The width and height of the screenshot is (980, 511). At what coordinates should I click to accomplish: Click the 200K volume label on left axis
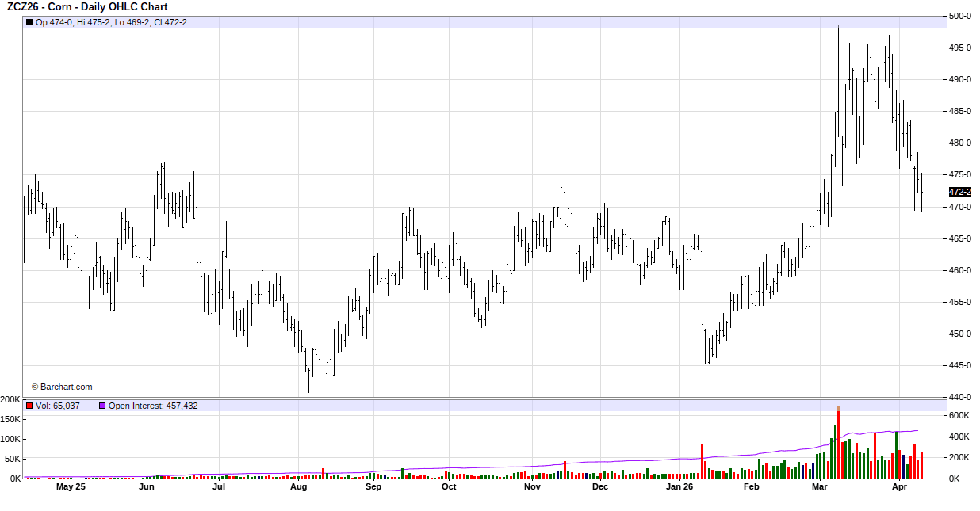11,399
